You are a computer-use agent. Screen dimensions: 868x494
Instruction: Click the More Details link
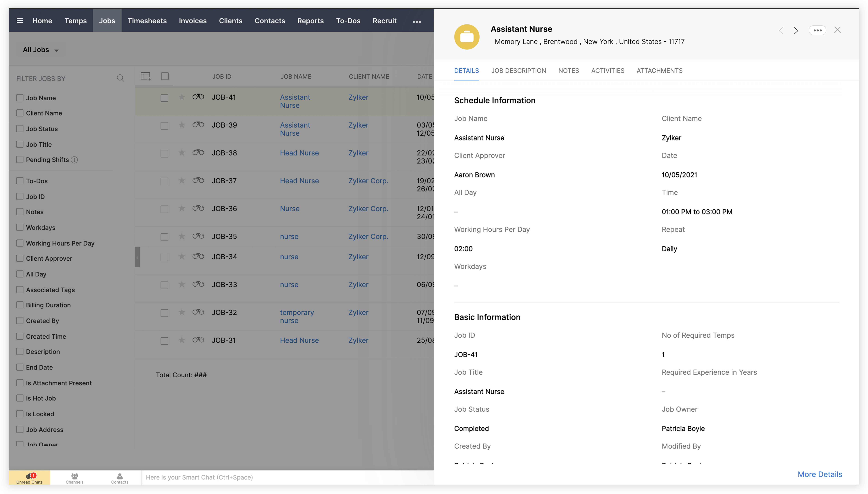[819, 474]
